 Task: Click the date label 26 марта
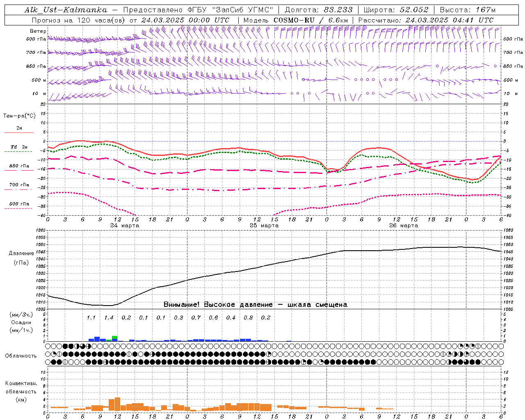[x=404, y=226]
